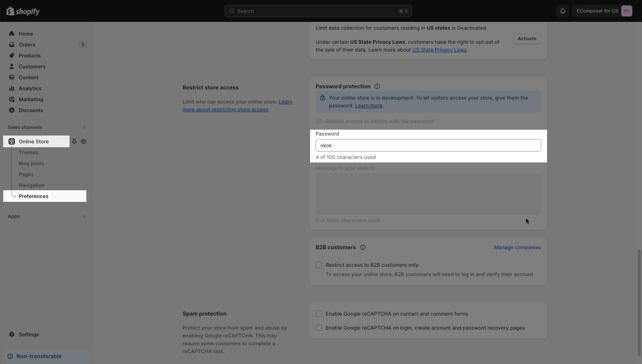Click '4 of 100 characters used' text
This screenshot has width=642, height=364.
click(346, 157)
